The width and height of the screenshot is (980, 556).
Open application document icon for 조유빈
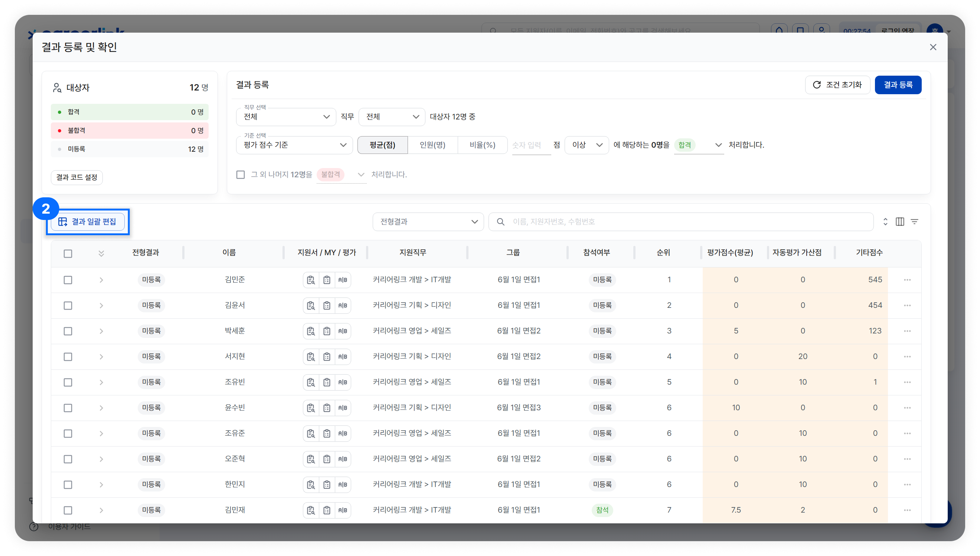311,382
